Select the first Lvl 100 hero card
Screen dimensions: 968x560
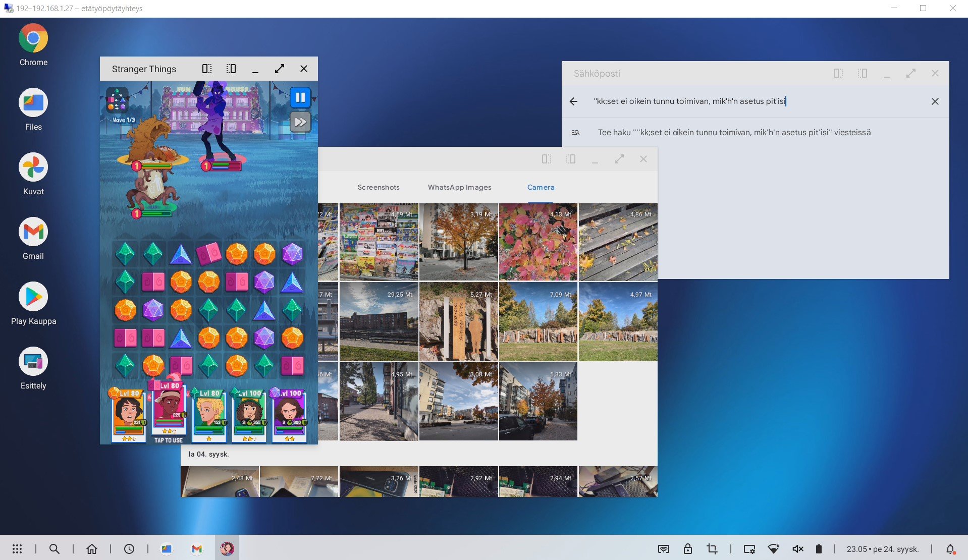pyautogui.click(x=249, y=415)
